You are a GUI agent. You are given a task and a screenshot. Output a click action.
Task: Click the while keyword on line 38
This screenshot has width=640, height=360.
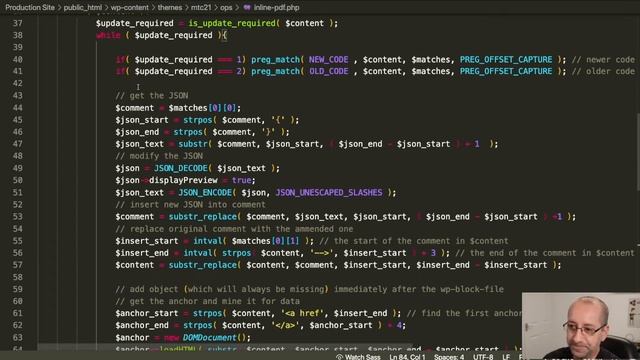[x=108, y=35]
